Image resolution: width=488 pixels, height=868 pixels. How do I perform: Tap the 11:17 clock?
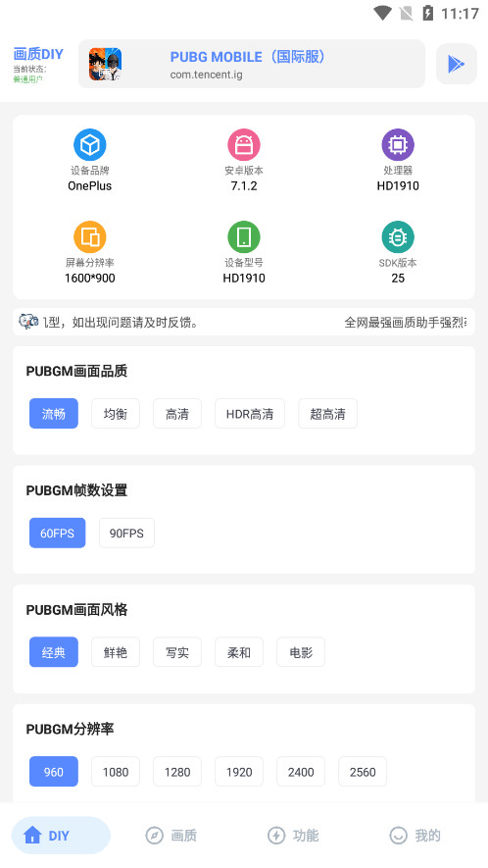[460, 14]
